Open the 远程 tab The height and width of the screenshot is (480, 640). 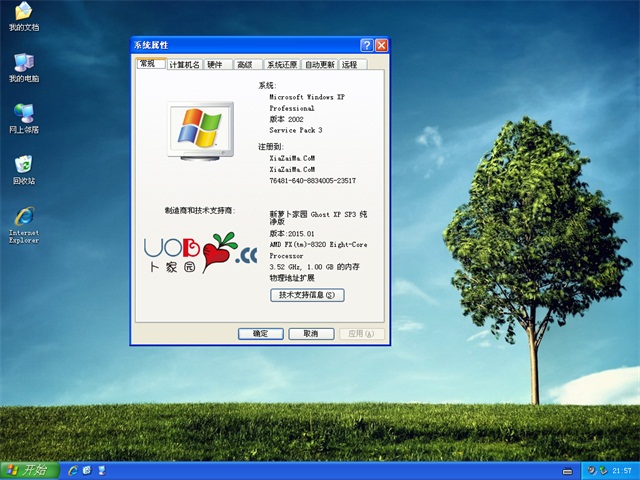click(x=350, y=64)
